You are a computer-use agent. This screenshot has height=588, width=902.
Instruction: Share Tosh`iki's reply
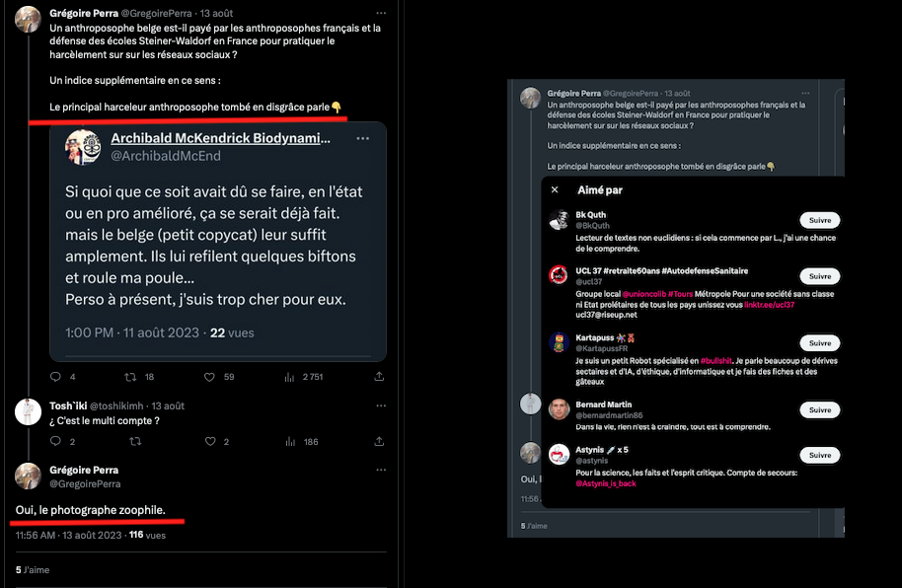pyautogui.click(x=379, y=442)
